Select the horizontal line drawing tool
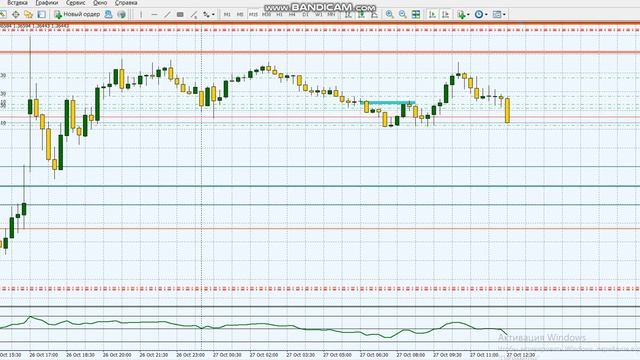 click(154, 15)
